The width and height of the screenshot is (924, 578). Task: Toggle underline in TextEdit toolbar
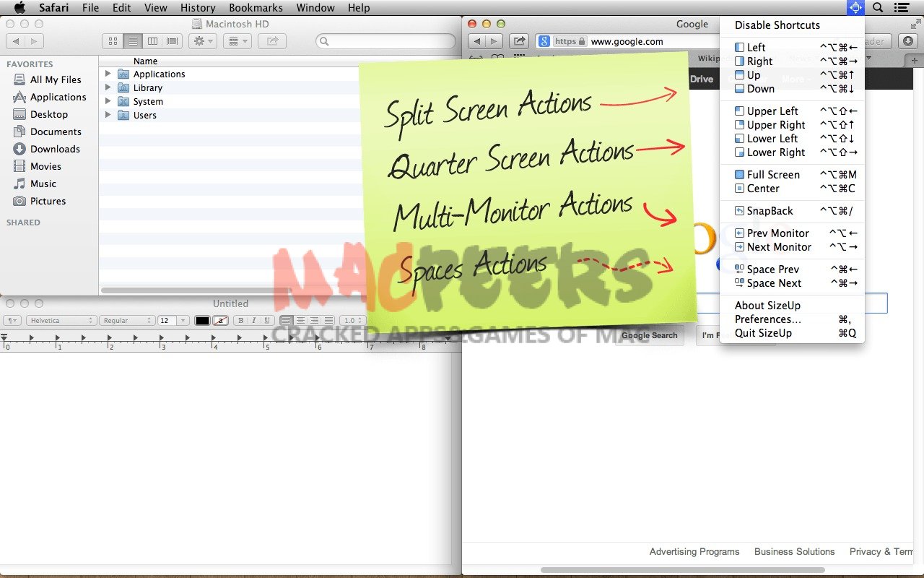point(266,321)
